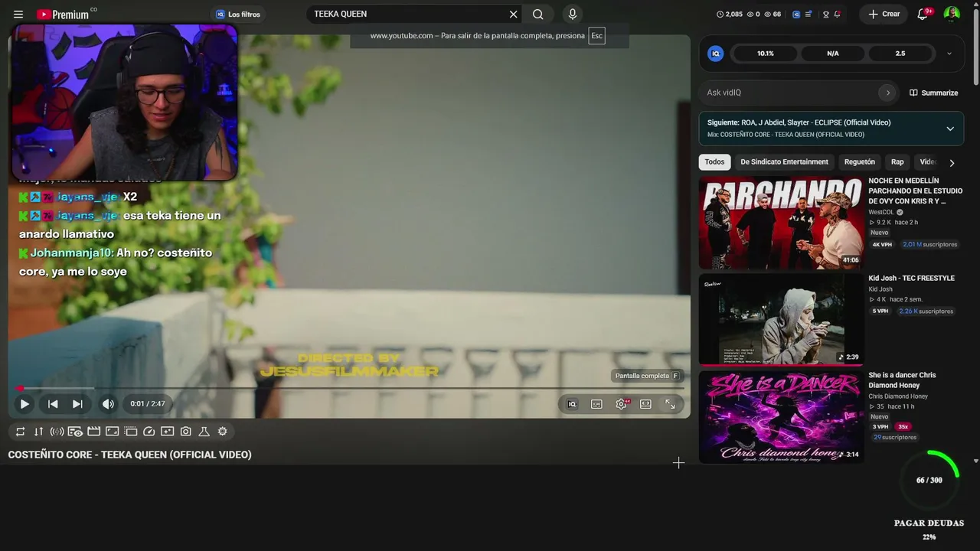This screenshot has width=980, height=551.
Task: Expand the Siguiente mix playlist panel
Action: coord(950,129)
